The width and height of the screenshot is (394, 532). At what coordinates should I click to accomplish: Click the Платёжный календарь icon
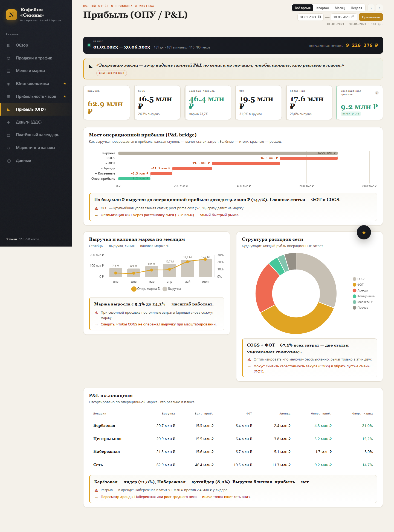(x=8, y=135)
